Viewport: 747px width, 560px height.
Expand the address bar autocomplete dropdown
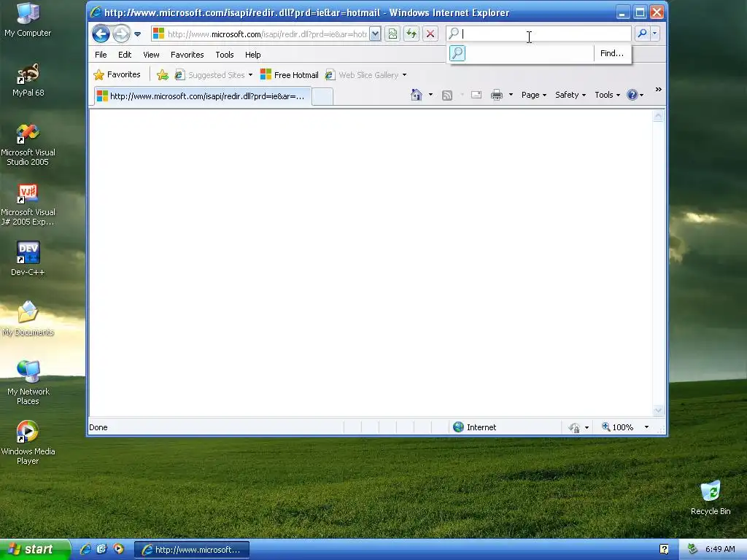(x=376, y=34)
